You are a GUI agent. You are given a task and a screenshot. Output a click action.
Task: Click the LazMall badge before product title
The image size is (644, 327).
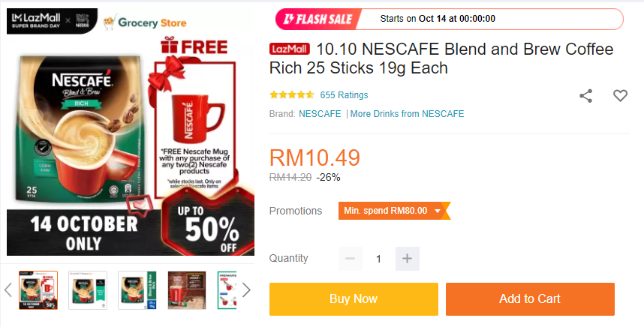[x=290, y=49]
